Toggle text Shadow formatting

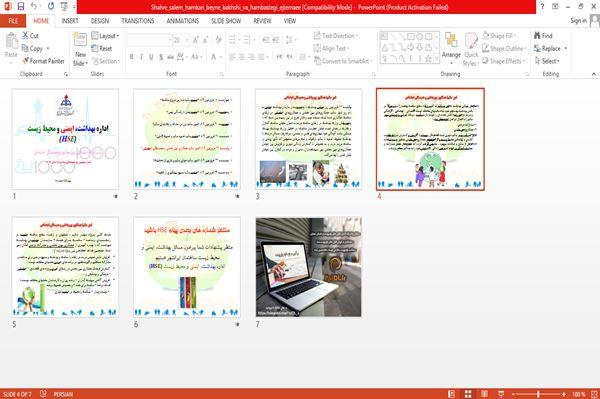[x=161, y=57]
